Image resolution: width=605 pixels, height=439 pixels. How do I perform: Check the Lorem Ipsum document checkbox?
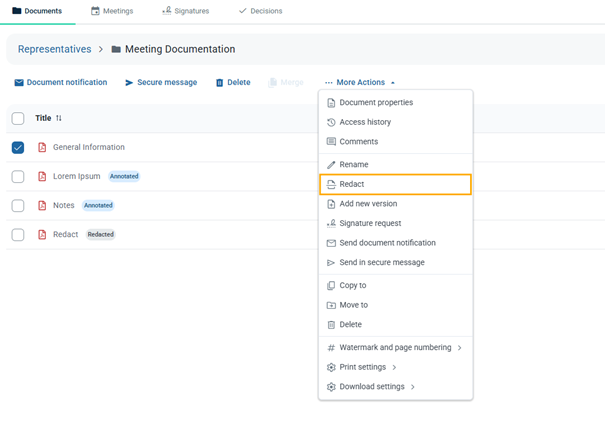[18, 177]
